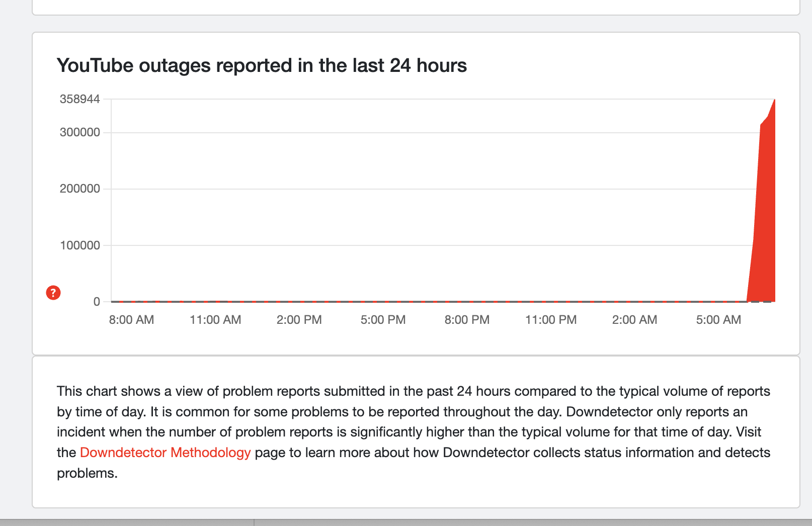812x526 pixels.
Task: Click the peak of the red spike
Action: [774, 101]
